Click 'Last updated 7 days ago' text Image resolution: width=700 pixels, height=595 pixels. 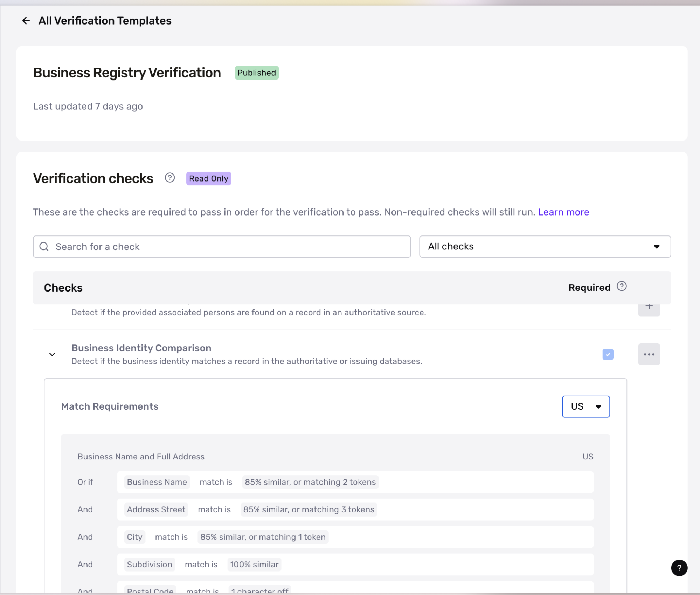click(x=88, y=106)
